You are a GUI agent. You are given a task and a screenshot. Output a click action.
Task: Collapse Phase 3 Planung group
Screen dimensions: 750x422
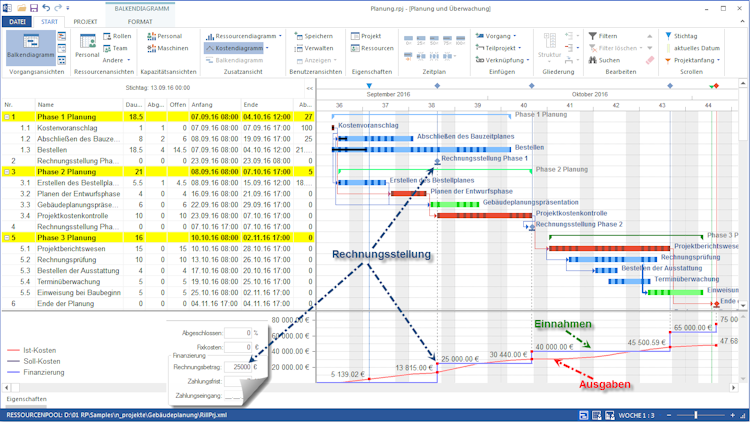(7, 238)
